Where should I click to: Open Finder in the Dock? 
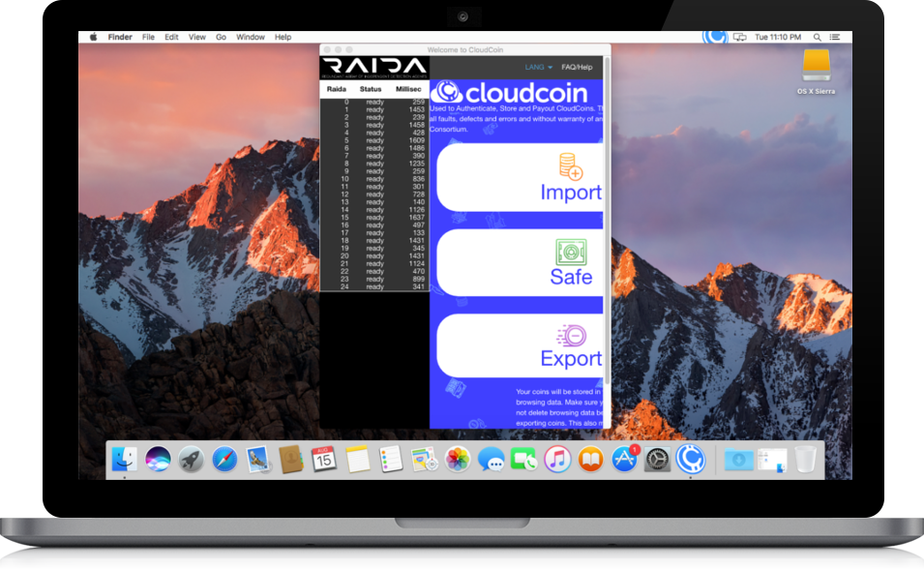pos(125,460)
